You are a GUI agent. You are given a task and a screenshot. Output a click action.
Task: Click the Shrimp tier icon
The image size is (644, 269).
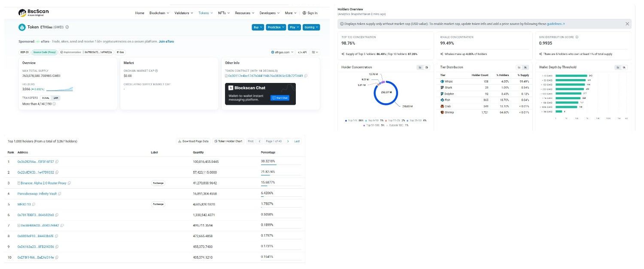(x=442, y=112)
